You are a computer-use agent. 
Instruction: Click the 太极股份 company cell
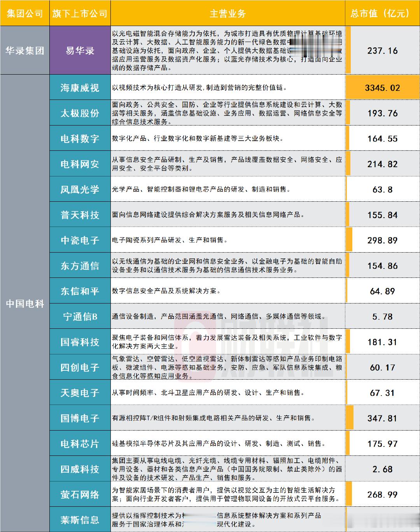80,113
